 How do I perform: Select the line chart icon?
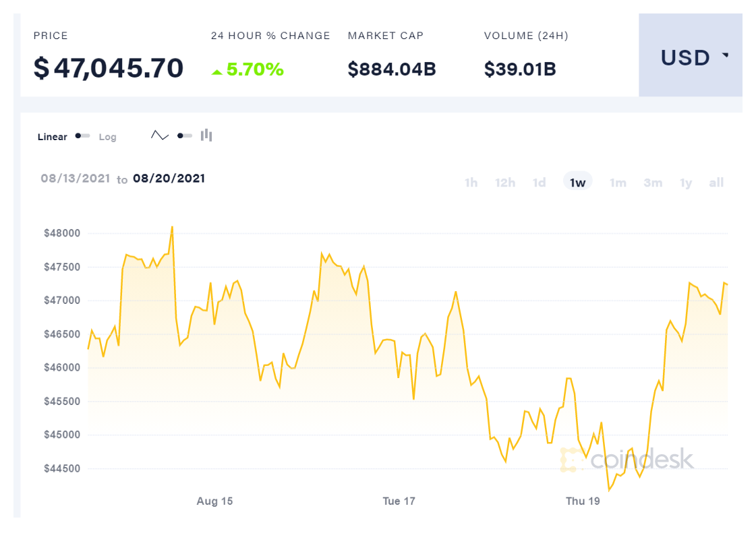[160, 135]
